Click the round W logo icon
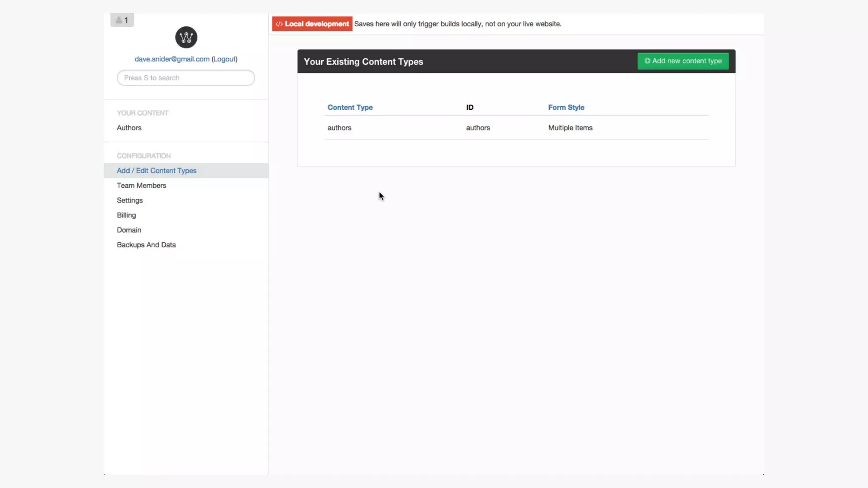868x488 pixels. (x=186, y=37)
